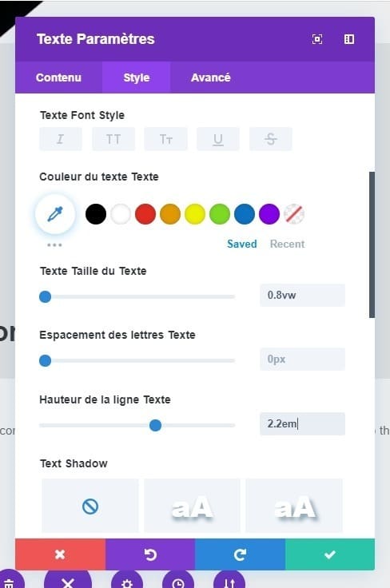Discard changes with red X button
This screenshot has width=390, height=588.
(x=61, y=554)
